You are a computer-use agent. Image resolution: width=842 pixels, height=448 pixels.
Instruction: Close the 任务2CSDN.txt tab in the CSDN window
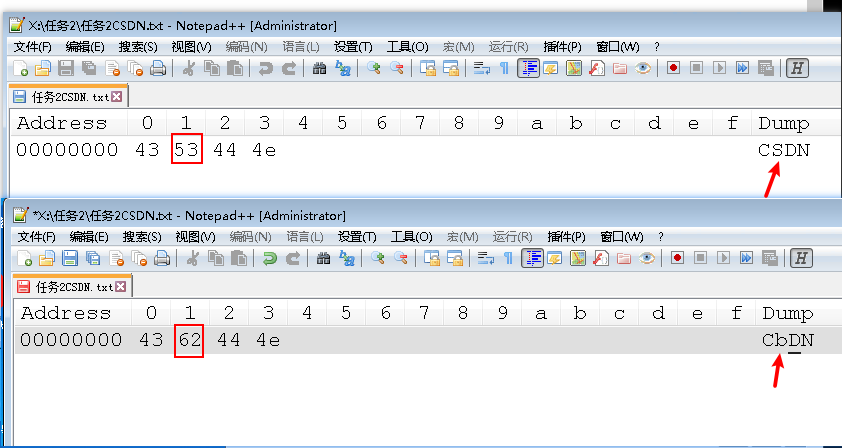(117, 97)
